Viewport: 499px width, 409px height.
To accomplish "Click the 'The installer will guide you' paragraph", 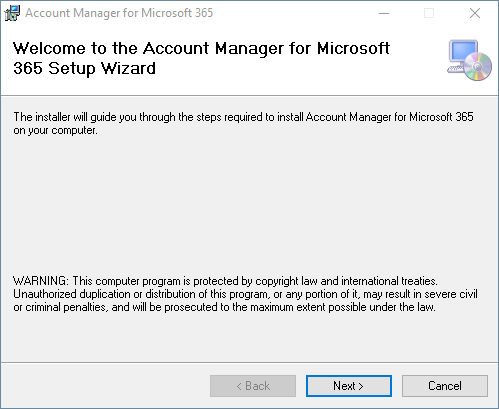I will [243, 123].
